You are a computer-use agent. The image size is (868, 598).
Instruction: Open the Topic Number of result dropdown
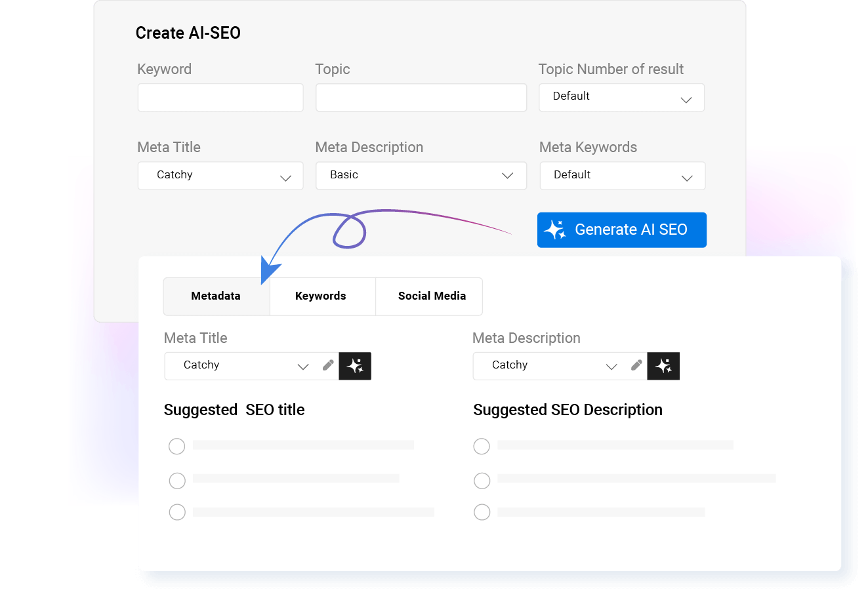click(687, 98)
